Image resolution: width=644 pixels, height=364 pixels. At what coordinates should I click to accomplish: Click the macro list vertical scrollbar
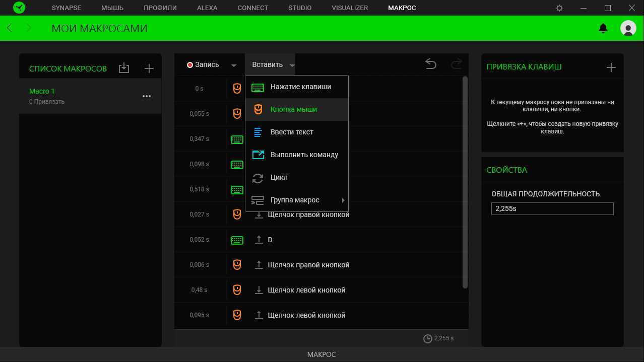point(465,182)
